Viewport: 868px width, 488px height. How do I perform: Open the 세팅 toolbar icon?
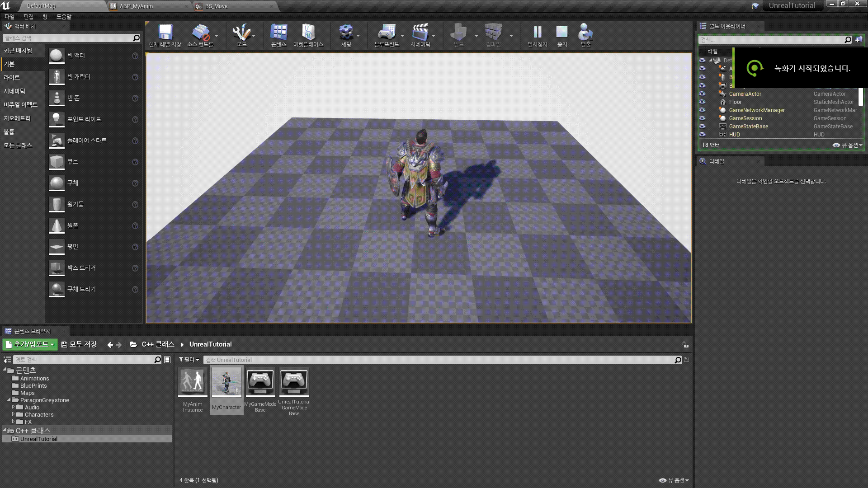[346, 35]
